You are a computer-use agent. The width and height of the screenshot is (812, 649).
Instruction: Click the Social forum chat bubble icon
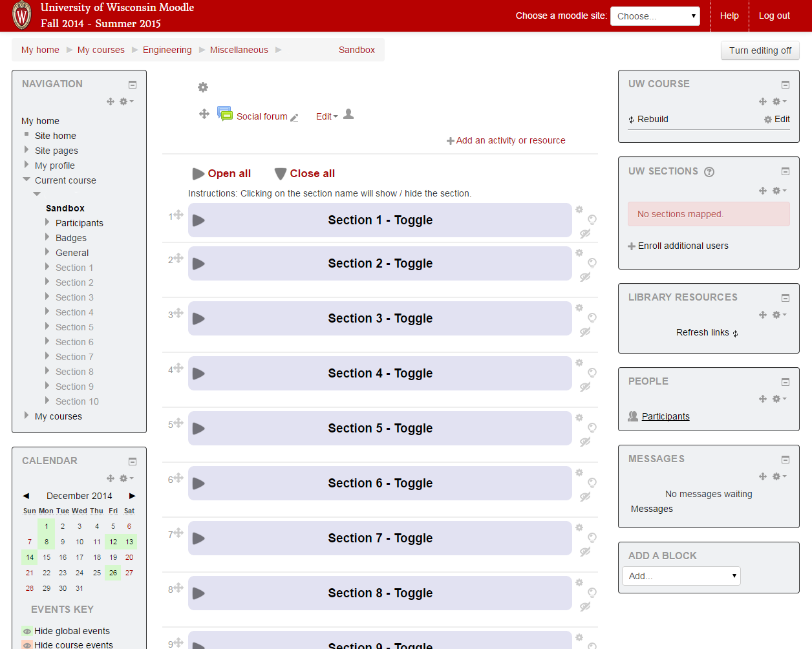225,114
